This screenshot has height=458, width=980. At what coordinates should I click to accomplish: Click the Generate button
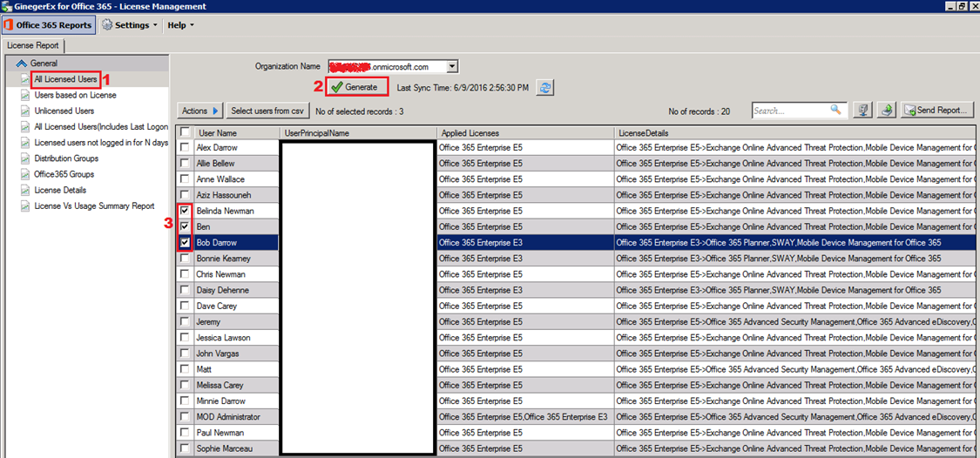357,87
